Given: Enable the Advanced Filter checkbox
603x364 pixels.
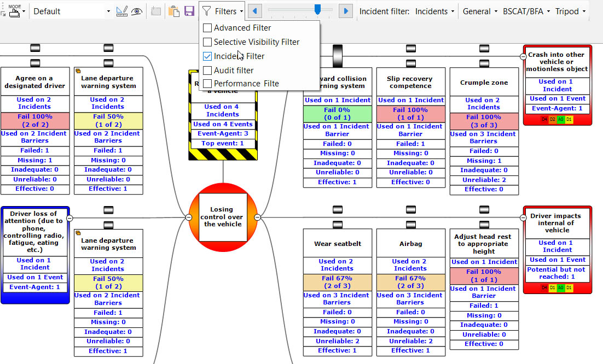Looking at the screenshot, I should click(207, 28).
